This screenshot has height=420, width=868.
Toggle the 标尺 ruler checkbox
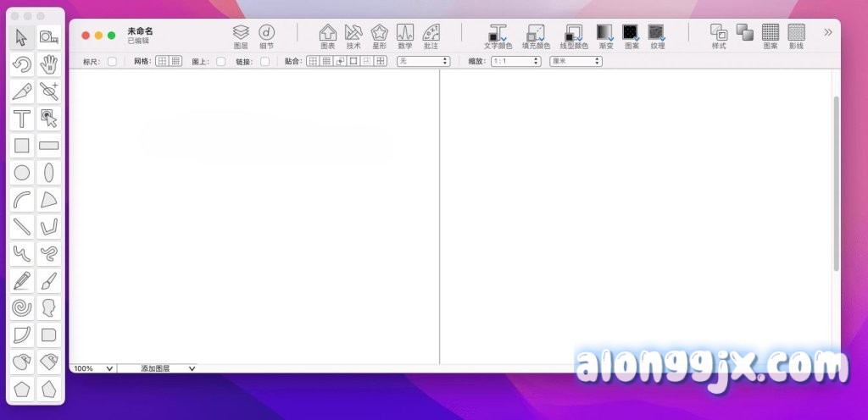(x=112, y=61)
